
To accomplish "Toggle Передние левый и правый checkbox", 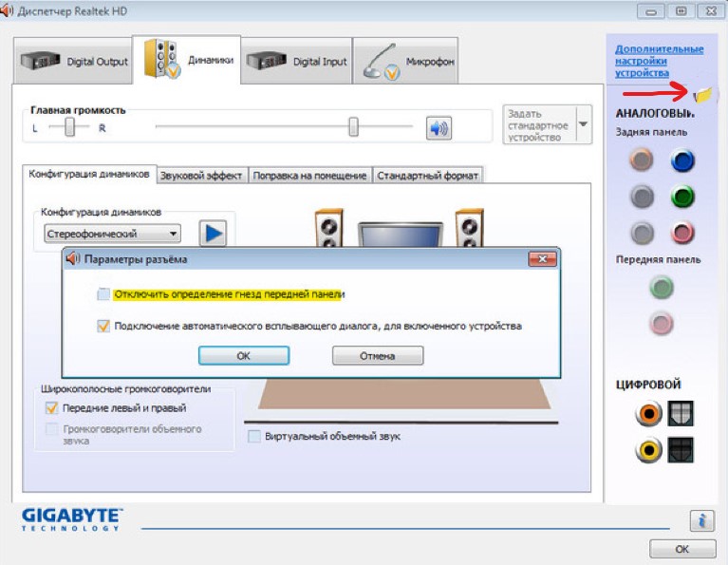I will [x=51, y=408].
